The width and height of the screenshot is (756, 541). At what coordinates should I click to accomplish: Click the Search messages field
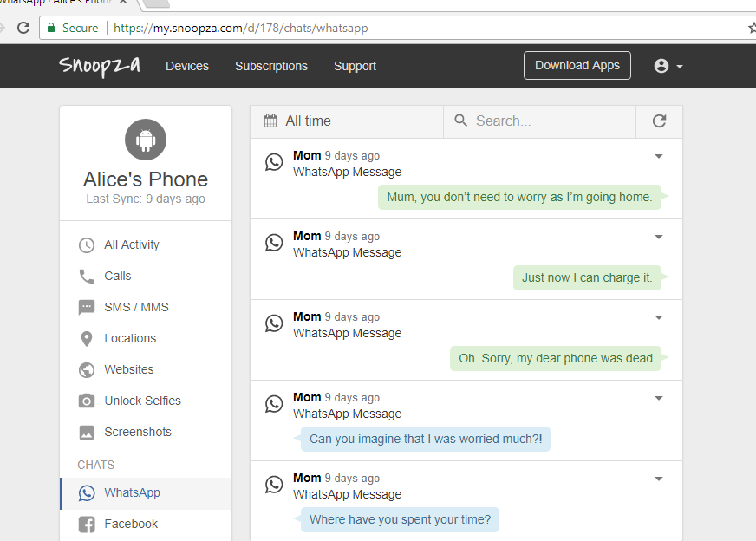click(x=551, y=121)
